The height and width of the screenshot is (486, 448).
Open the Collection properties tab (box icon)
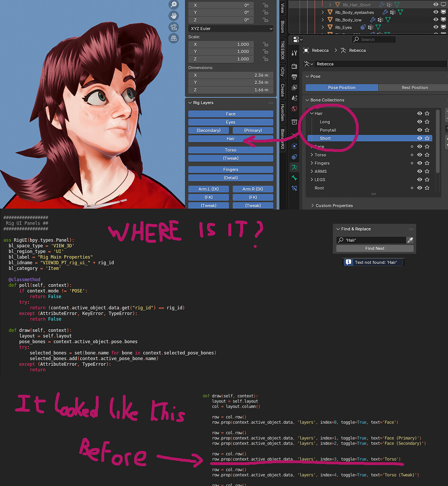tap(294, 122)
